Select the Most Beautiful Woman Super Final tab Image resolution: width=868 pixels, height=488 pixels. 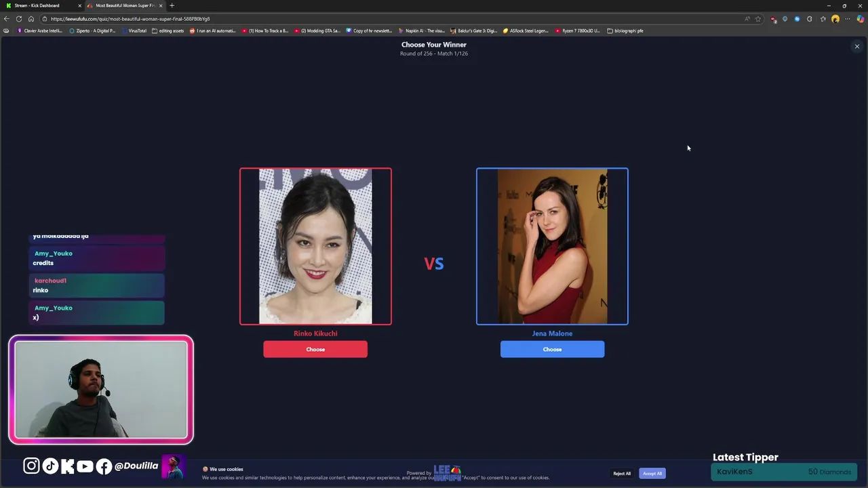[125, 5]
